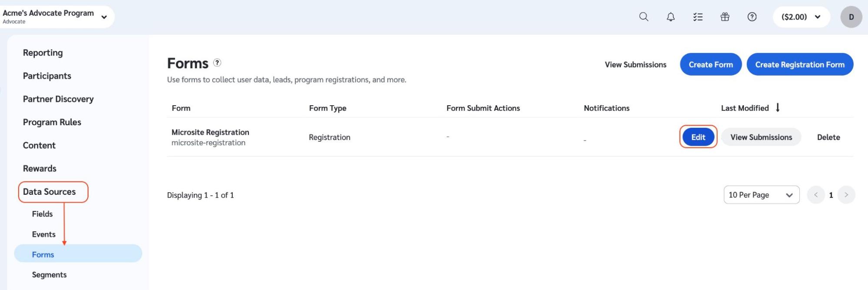Select Fields under Data Sources
The image size is (868, 290).
(42, 214)
